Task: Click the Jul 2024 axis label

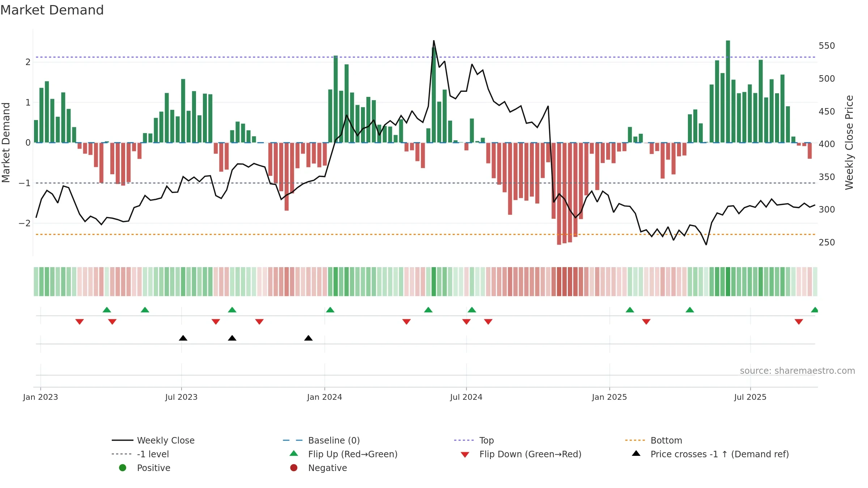Action: click(466, 397)
